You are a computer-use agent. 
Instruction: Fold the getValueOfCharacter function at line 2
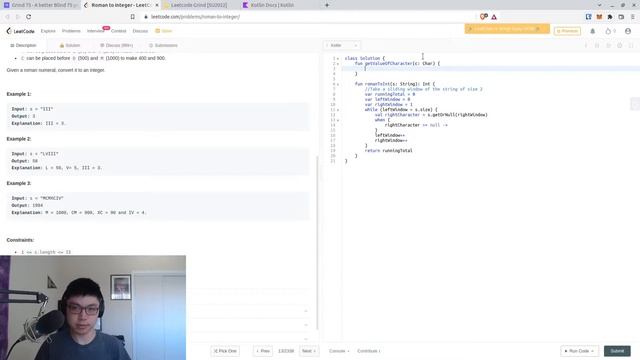pyautogui.click(x=338, y=64)
